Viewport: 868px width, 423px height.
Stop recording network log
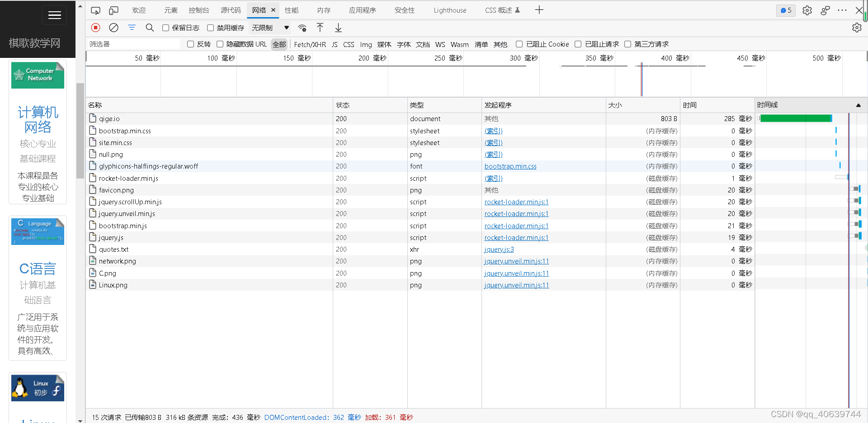[96, 28]
